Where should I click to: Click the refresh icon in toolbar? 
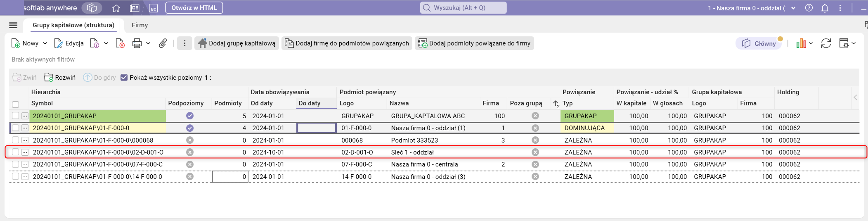[826, 43]
